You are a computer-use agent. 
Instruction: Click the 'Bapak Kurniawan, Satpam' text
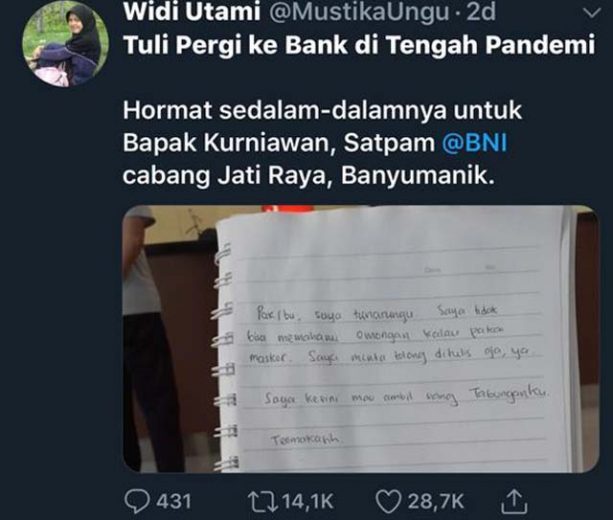click(279, 143)
